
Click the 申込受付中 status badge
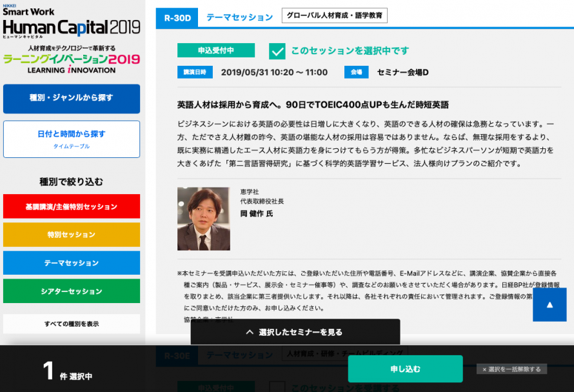216,50
